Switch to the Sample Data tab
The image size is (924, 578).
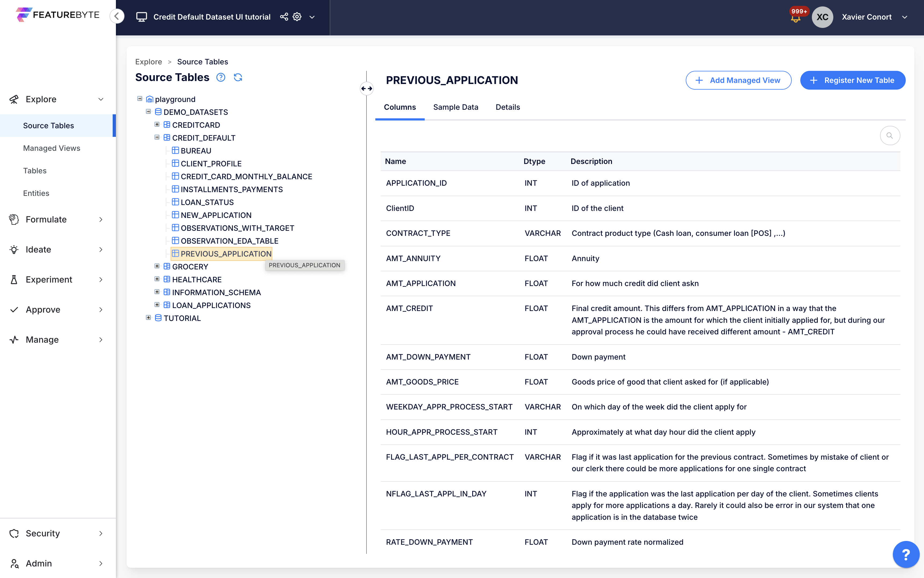(x=456, y=107)
